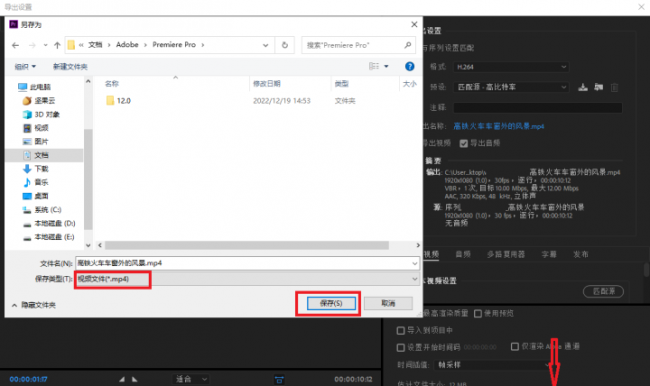Sort by the 名称 column header
Image resolution: width=650 pixels, height=386 pixels.
[112, 84]
